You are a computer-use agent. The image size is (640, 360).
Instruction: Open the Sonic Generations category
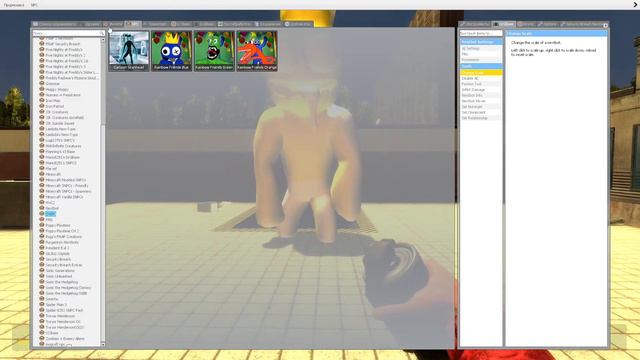pyautogui.click(x=60, y=271)
